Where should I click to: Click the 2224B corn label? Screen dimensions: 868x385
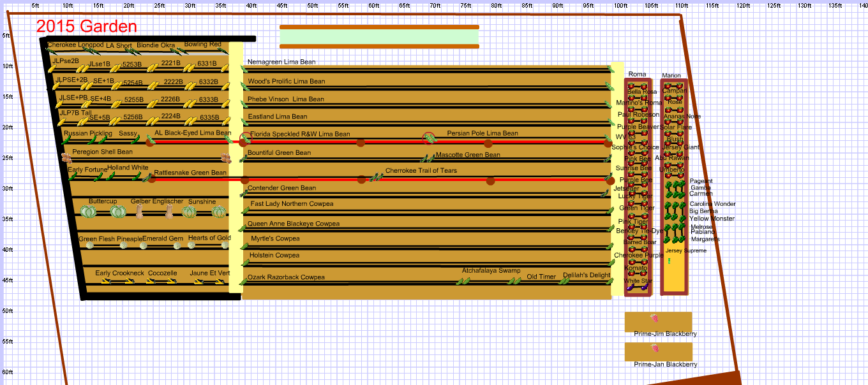pos(170,116)
